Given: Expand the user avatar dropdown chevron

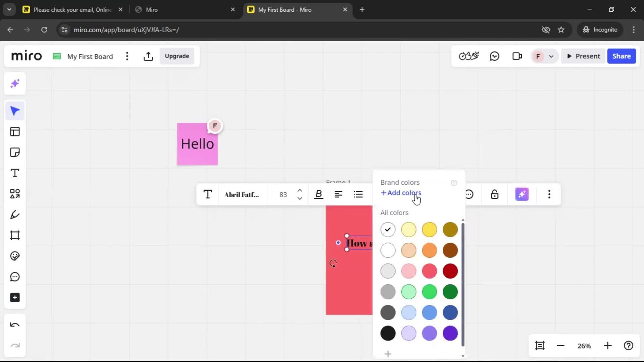Looking at the screenshot, I should [551, 56].
